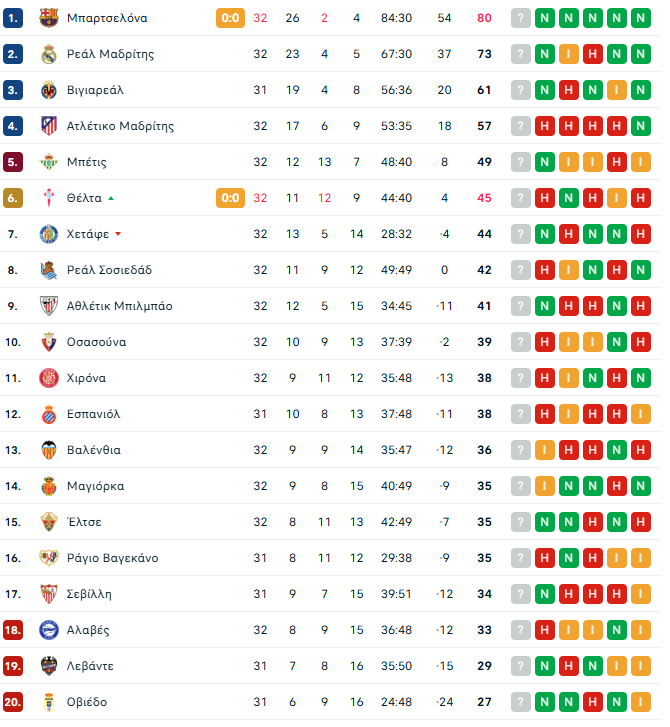Screen dimensions: 670x727
Task: Open the Χετάφε team link
Action: click(x=87, y=234)
